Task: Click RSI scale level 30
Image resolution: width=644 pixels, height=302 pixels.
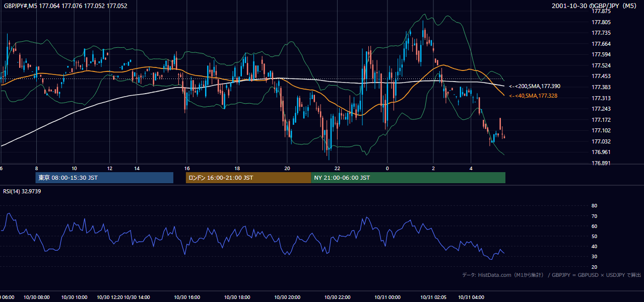Action: pyautogui.click(x=594, y=257)
